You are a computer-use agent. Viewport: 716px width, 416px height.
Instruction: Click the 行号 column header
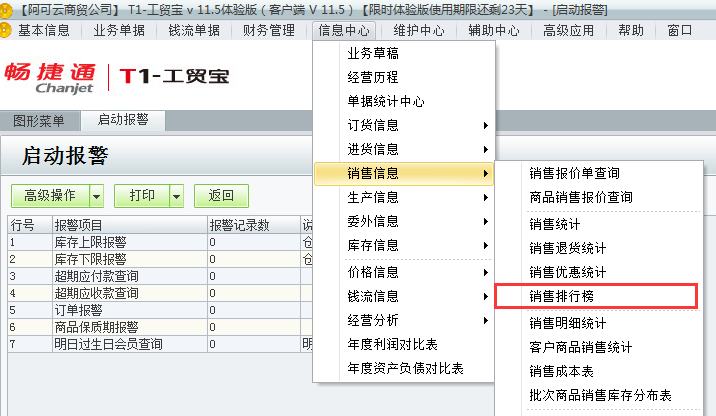tap(30, 225)
